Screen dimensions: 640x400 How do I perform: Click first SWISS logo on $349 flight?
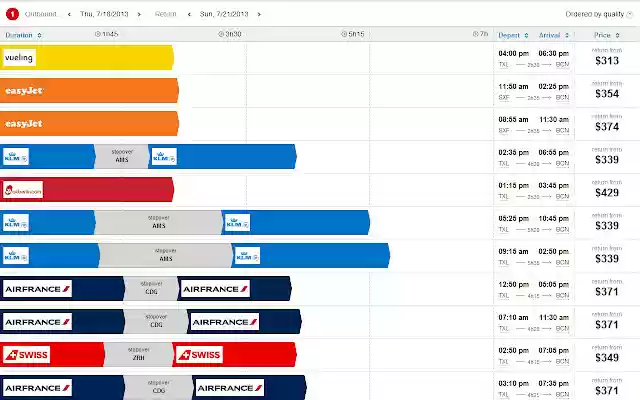[26, 355]
